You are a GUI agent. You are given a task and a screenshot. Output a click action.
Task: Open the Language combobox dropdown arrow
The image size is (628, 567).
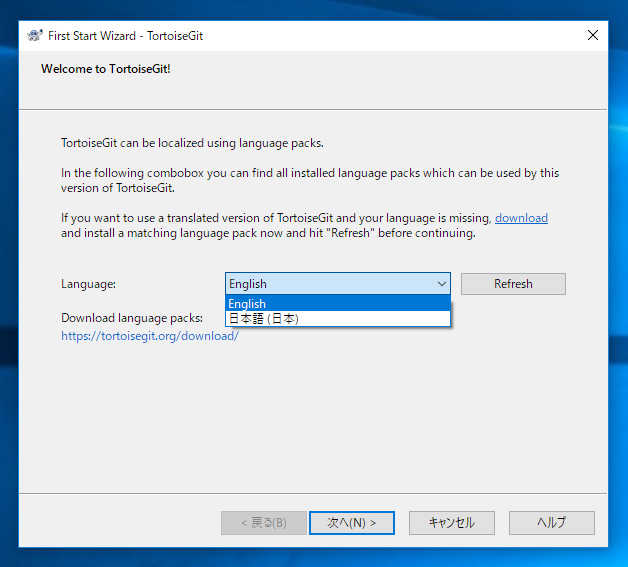[x=441, y=284]
